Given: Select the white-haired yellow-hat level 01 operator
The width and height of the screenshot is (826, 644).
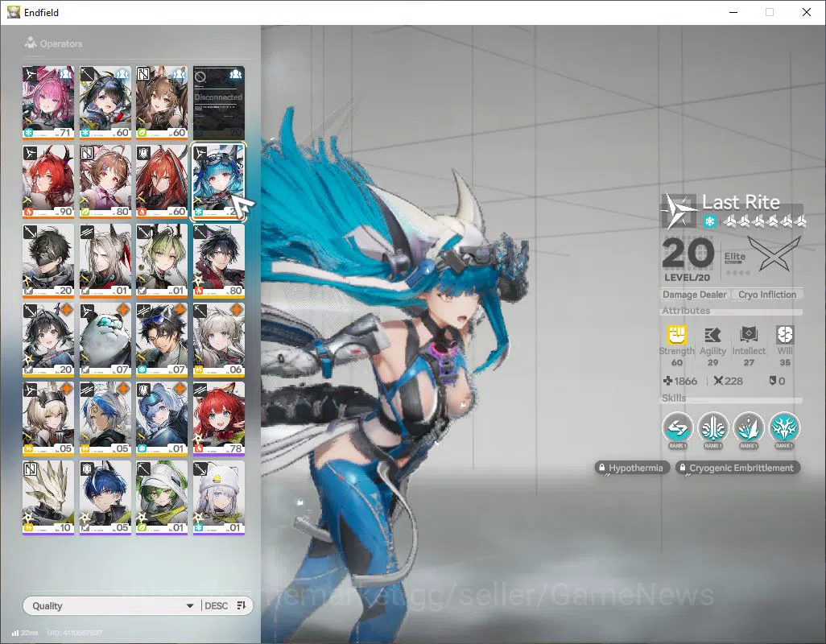Looking at the screenshot, I should click(x=219, y=497).
